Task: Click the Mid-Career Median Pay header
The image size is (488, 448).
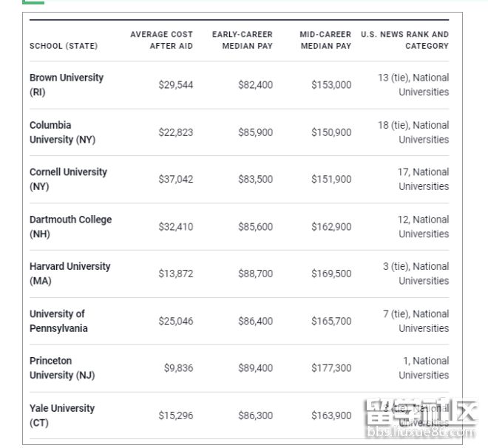Action: [325, 40]
